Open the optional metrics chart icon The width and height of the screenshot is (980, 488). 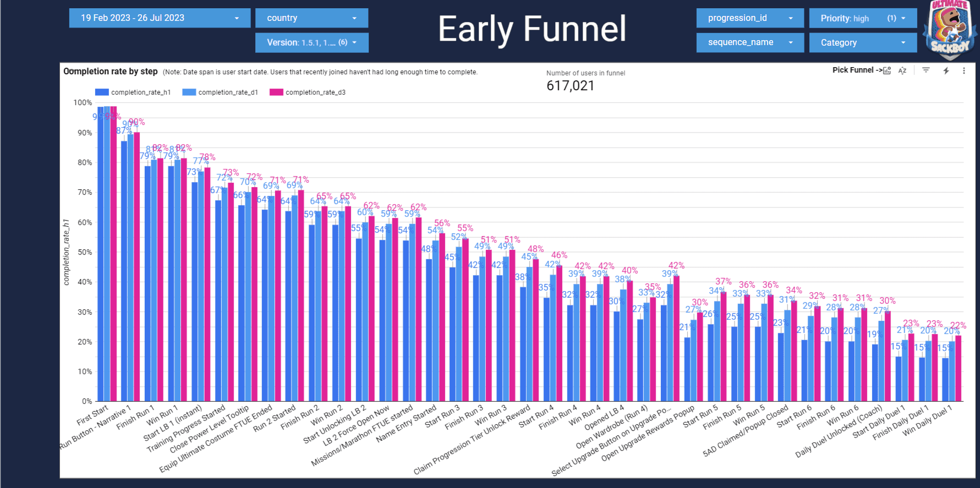point(887,70)
